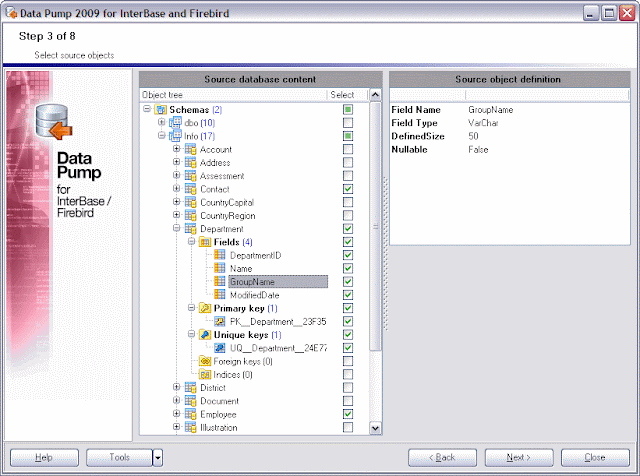Screen dimensions: 640x476
Task: Click the Unique keys folder icon
Action: 205,335
